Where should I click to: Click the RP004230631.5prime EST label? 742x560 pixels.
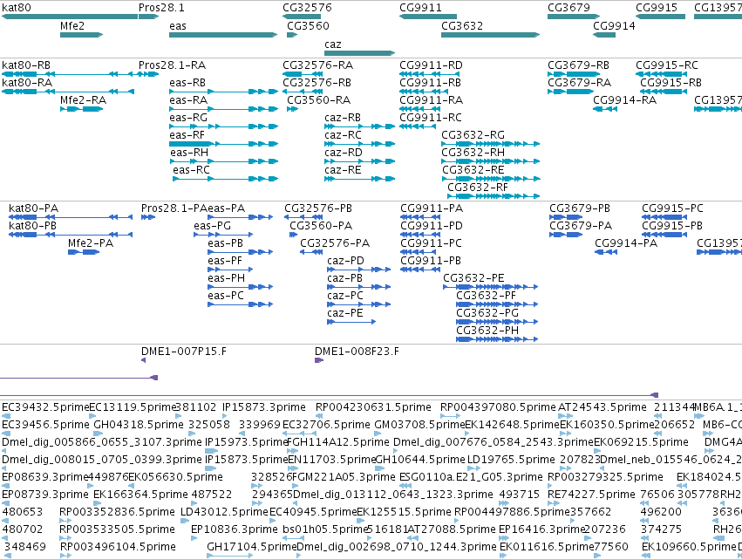(373, 407)
